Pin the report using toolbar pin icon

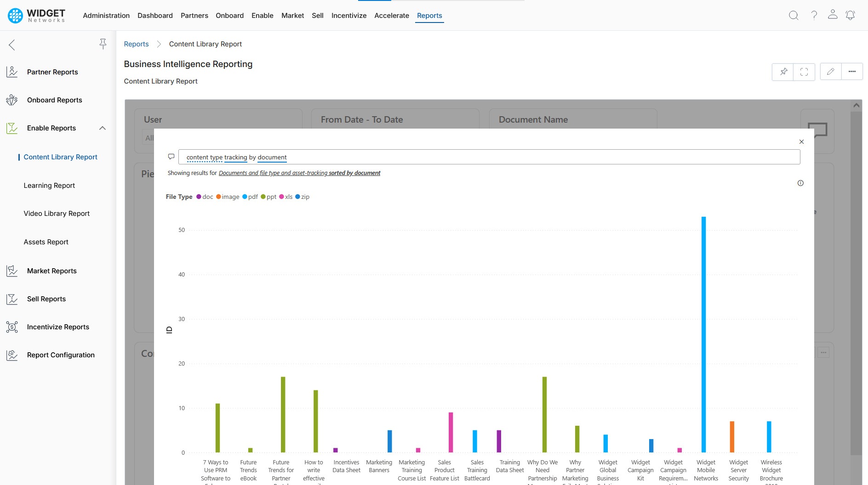pos(783,72)
